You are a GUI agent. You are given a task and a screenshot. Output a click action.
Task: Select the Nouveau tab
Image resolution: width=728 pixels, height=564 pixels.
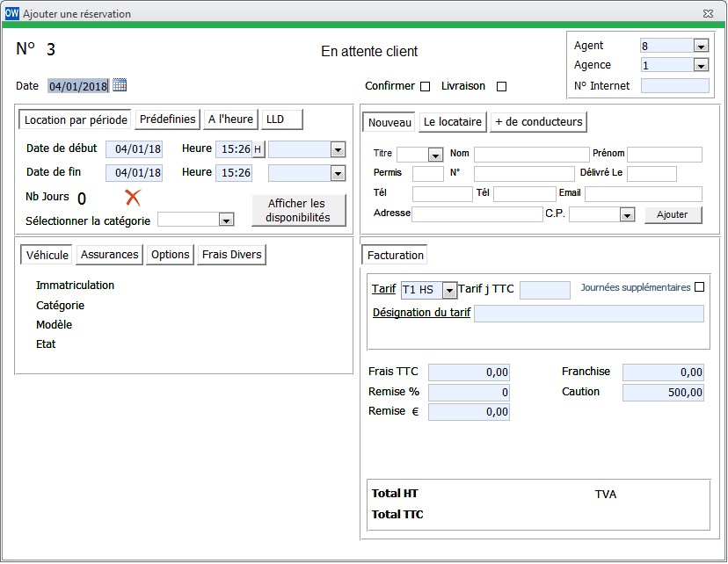tap(389, 122)
